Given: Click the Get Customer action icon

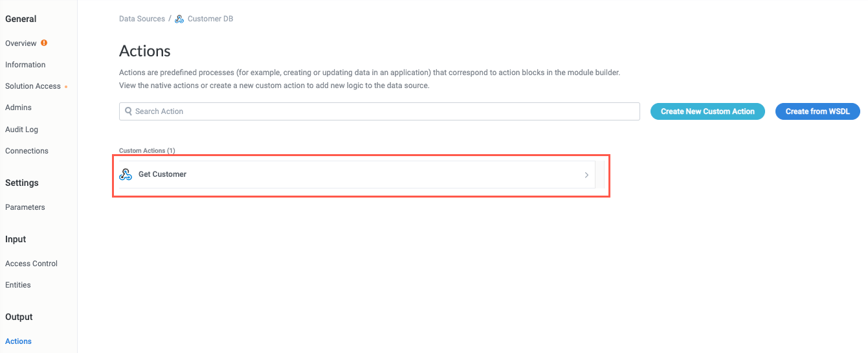Looking at the screenshot, I should [126, 174].
